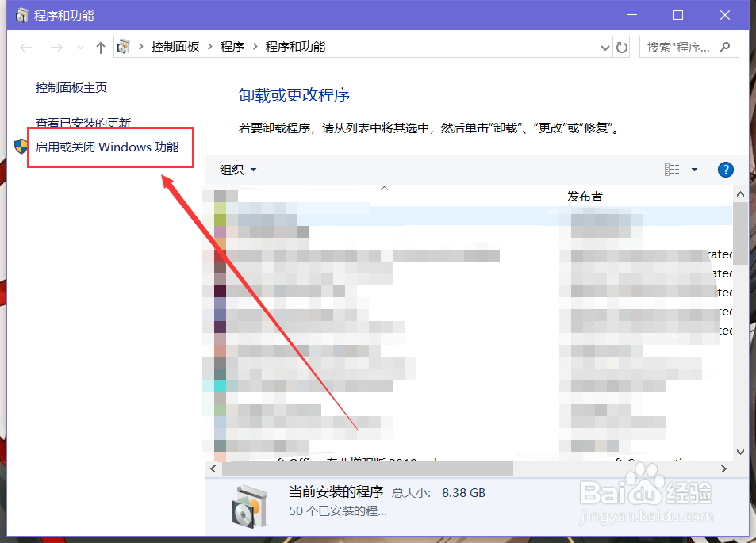Expand the address bar history dropdown
This screenshot has width=756, height=543.
[x=604, y=47]
